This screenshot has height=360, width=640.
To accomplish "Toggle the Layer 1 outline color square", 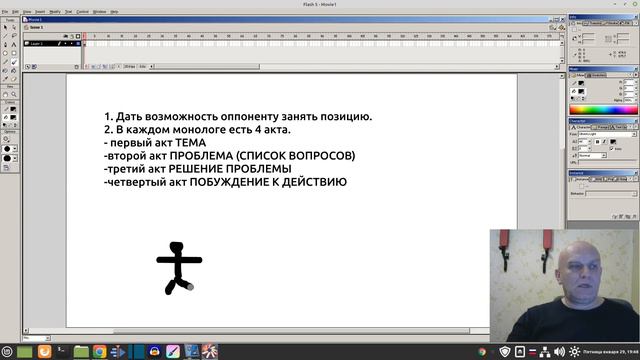I will (78, 43).
